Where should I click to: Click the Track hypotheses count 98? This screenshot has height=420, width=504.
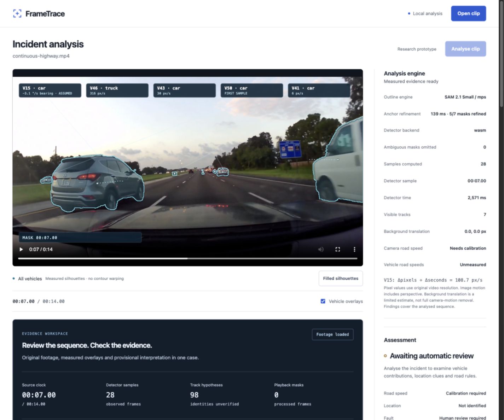[x=194, y=395]
